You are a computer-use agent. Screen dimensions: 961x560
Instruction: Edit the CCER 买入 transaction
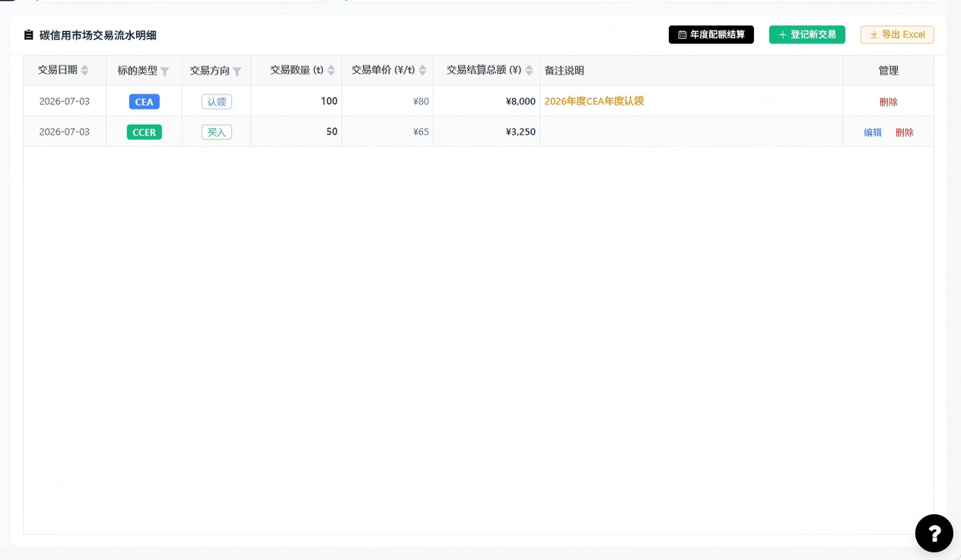tap(873, 132)
